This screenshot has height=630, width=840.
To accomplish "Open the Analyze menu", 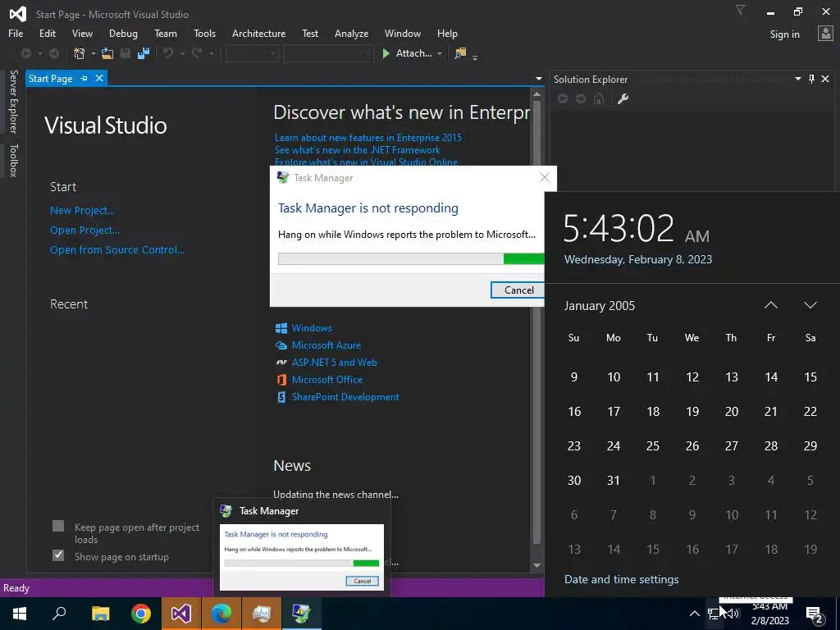I will click(x=351, y=33).
